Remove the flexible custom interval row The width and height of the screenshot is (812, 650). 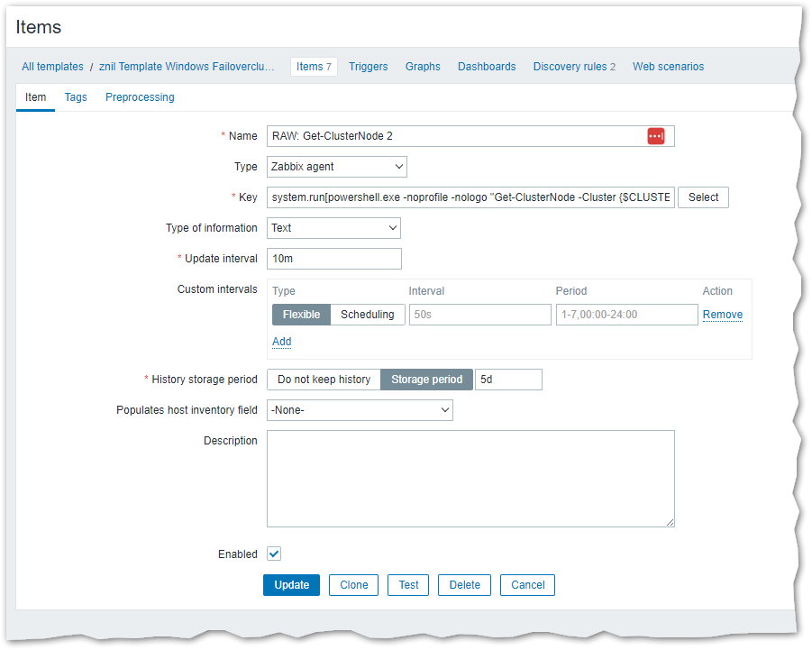click(722, 315)
